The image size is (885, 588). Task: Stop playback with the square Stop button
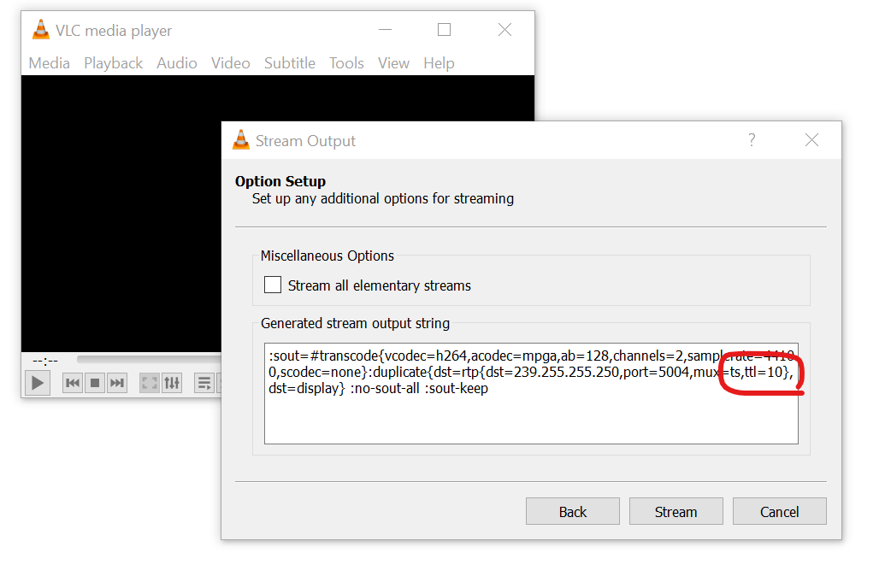coord(95,383)
